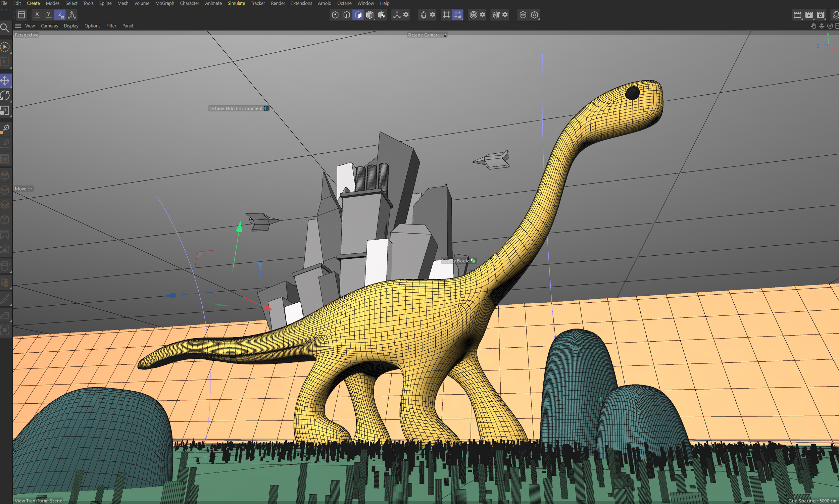The width and height of the screenshot is (839, 504).
Task: Click the viewport Display menu
Action: 71,26
